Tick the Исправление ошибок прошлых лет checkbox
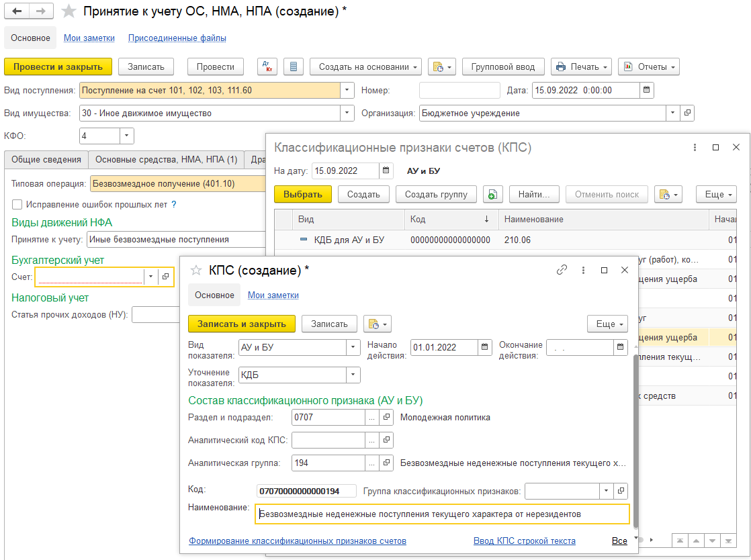The image size is (751, 560). 17,204
